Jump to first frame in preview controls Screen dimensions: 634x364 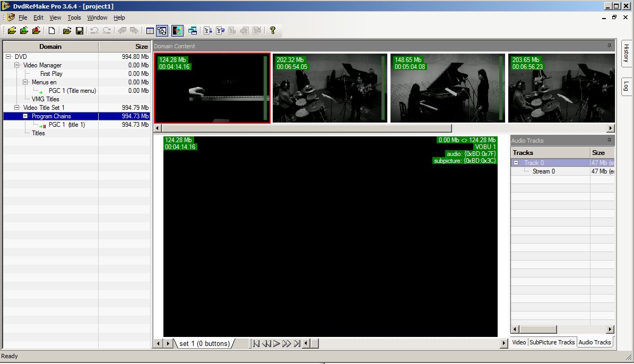tap(256, 343)
